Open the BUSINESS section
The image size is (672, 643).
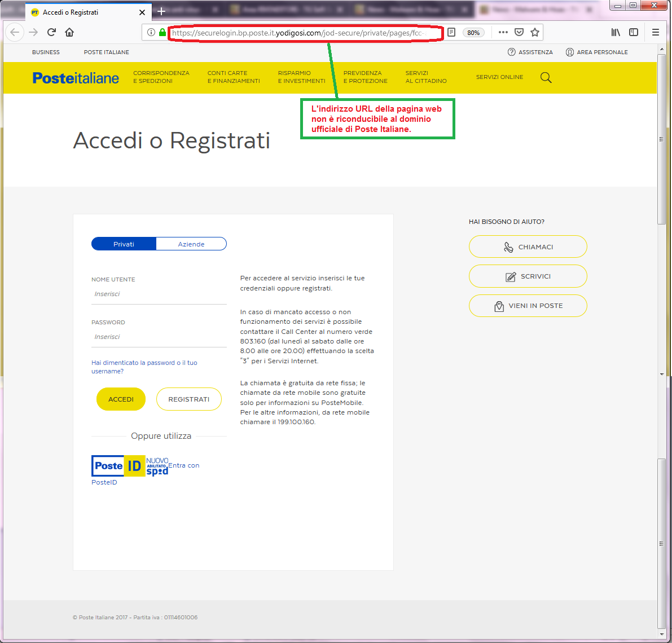pyautogui.click(x=46, y=52)
